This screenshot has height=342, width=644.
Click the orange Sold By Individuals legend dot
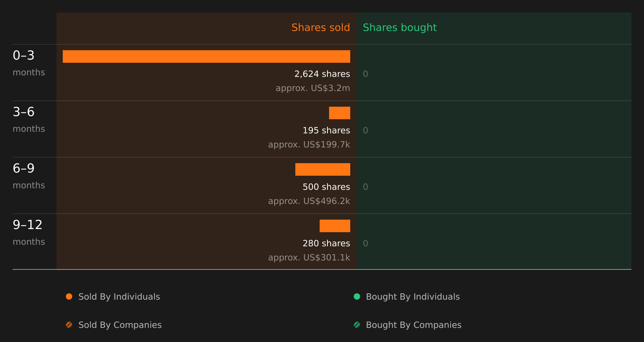pyautogui.click(x=69, y=297)
